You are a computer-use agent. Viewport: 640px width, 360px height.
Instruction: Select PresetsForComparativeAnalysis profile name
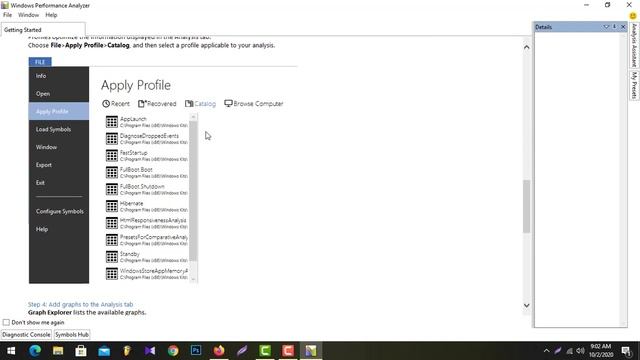click(153, 237)
